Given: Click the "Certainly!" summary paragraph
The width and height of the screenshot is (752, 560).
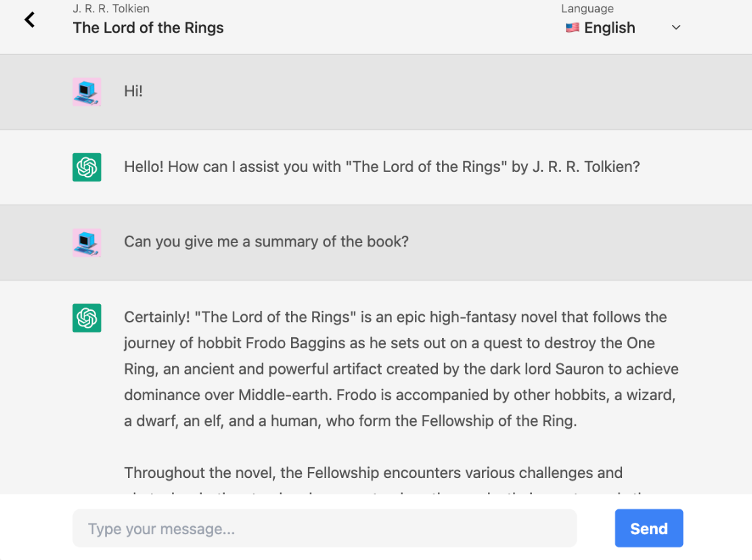Looking at the screenshot, I should point(401,369).
